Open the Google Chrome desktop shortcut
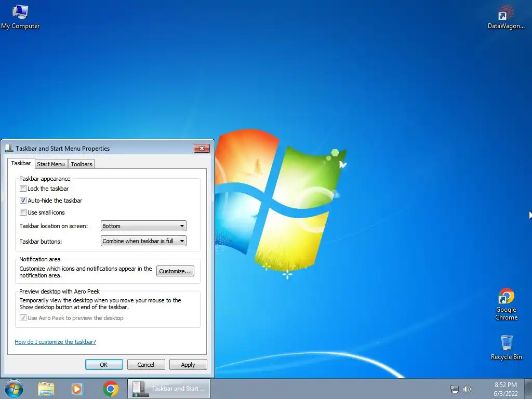 click(506, 304)
